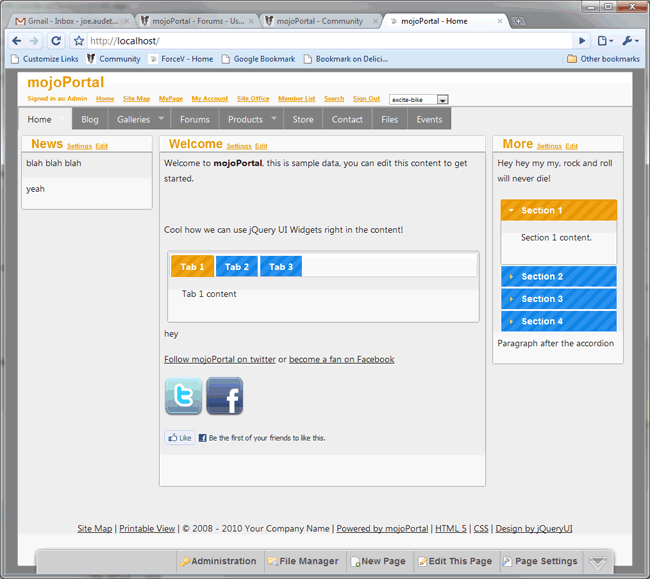Click the Facebook logo icon
The image size is (650, 579).
225,396
